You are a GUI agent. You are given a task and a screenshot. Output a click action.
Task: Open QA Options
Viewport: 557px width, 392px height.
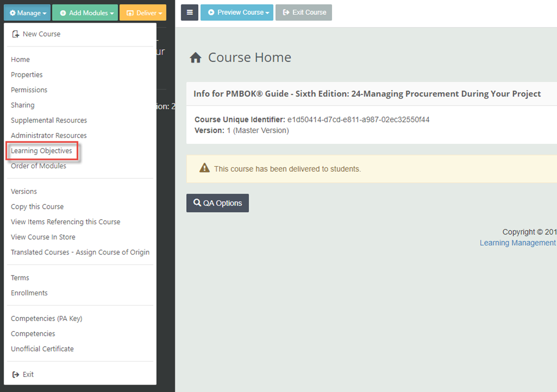click(218, 203)
